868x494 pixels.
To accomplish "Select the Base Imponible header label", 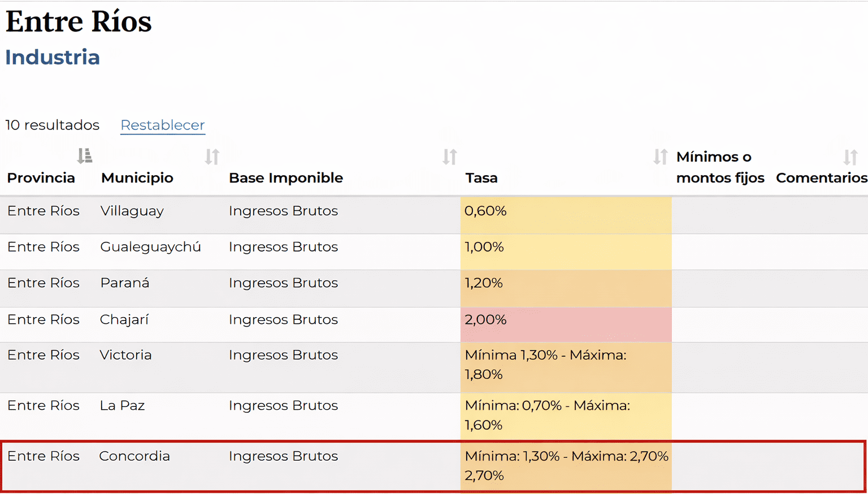I will (285, 178).
